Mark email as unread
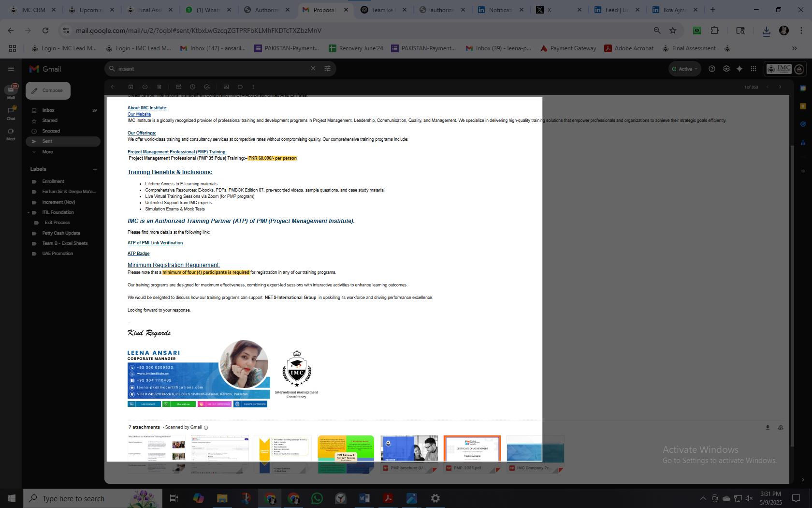Viewport: 812px width, 508px height. tap(178, 87)
